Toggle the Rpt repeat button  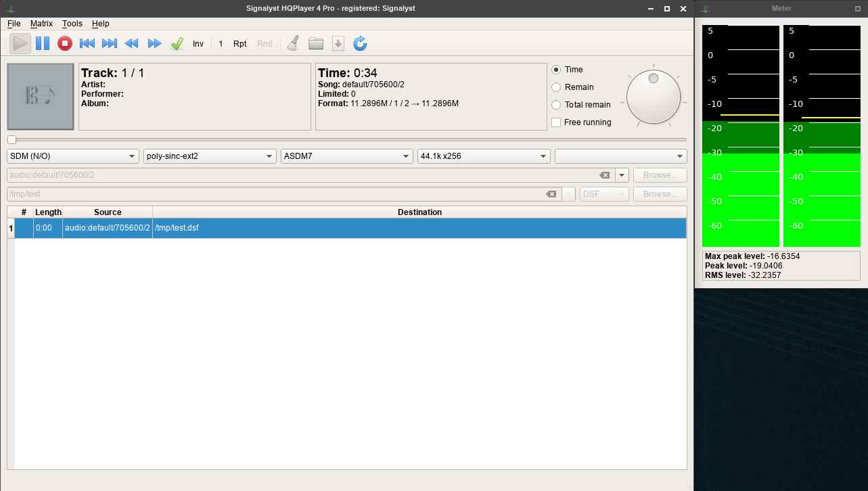239,44
